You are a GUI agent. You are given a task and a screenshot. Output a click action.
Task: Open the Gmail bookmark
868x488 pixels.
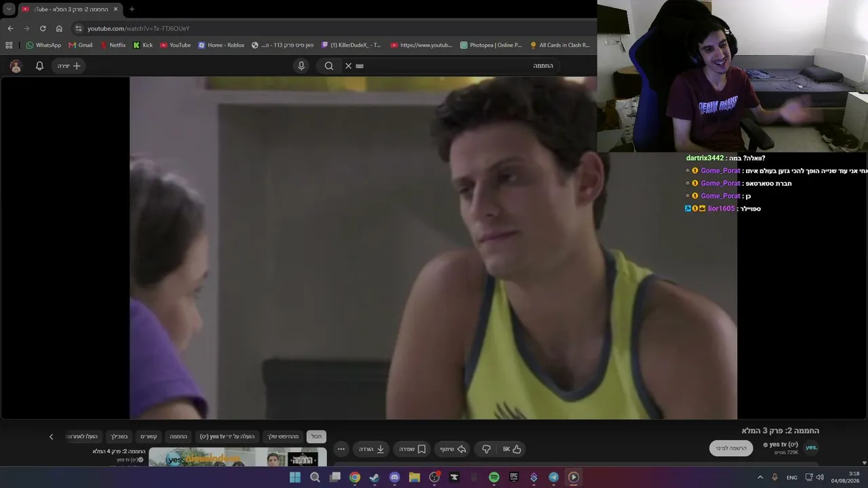pyautogui.click(x=81, y=45)
